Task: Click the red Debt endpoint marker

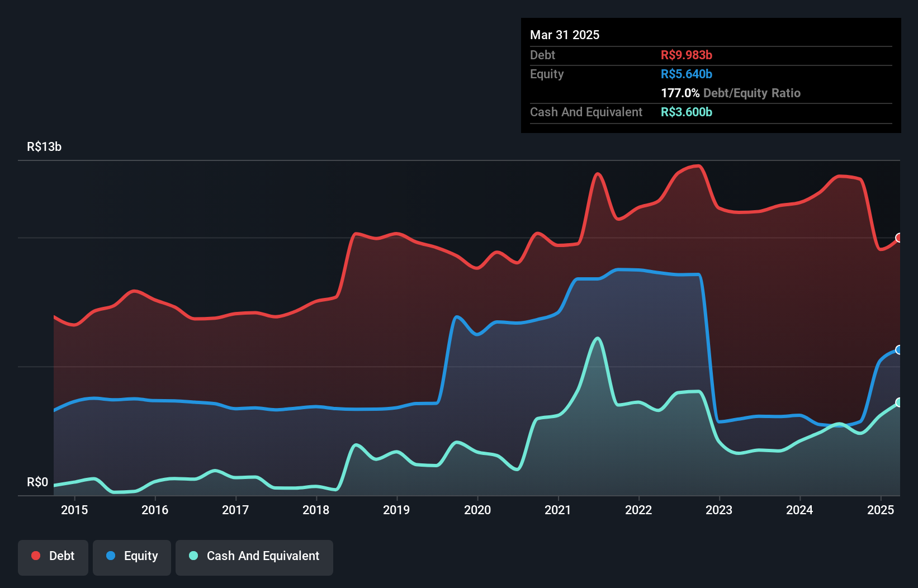Action: (899, 238)
